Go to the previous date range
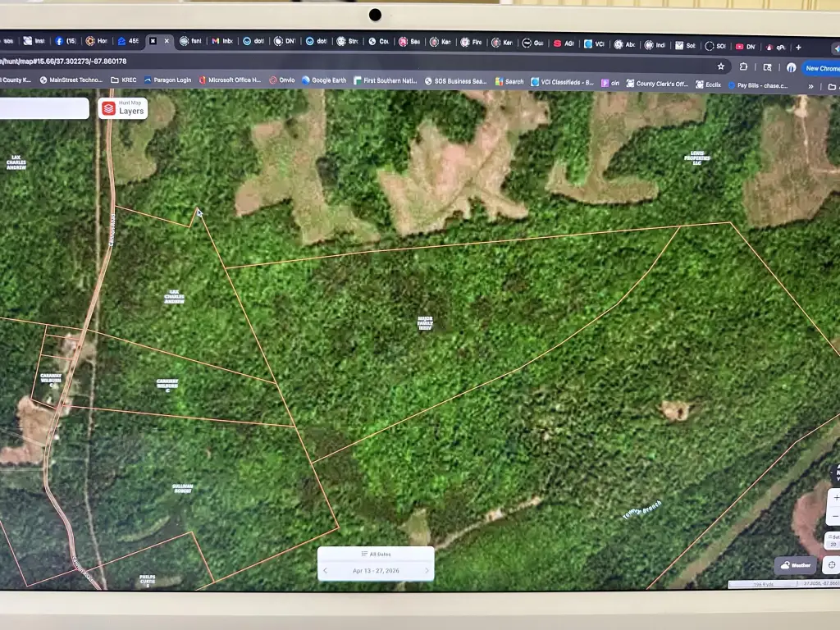Viewport: 840px width, 630px height. 325,571
